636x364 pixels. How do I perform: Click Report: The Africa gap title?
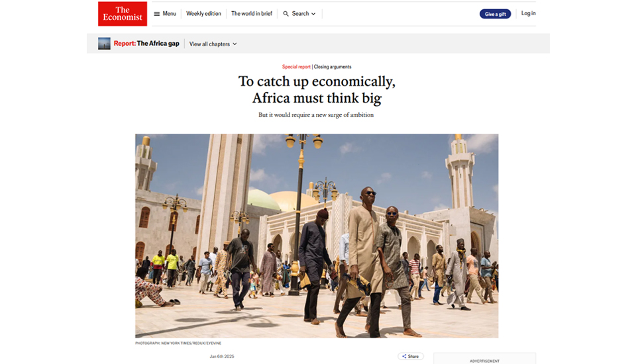point(146,44)
